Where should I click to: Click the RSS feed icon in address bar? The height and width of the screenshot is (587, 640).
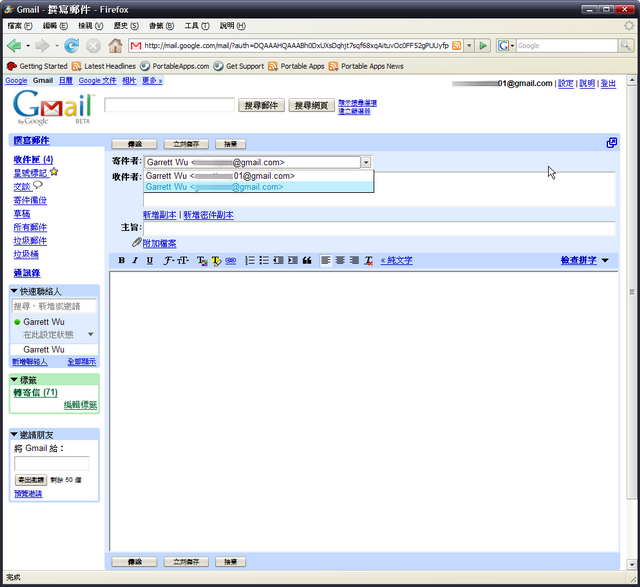[457, 45]
